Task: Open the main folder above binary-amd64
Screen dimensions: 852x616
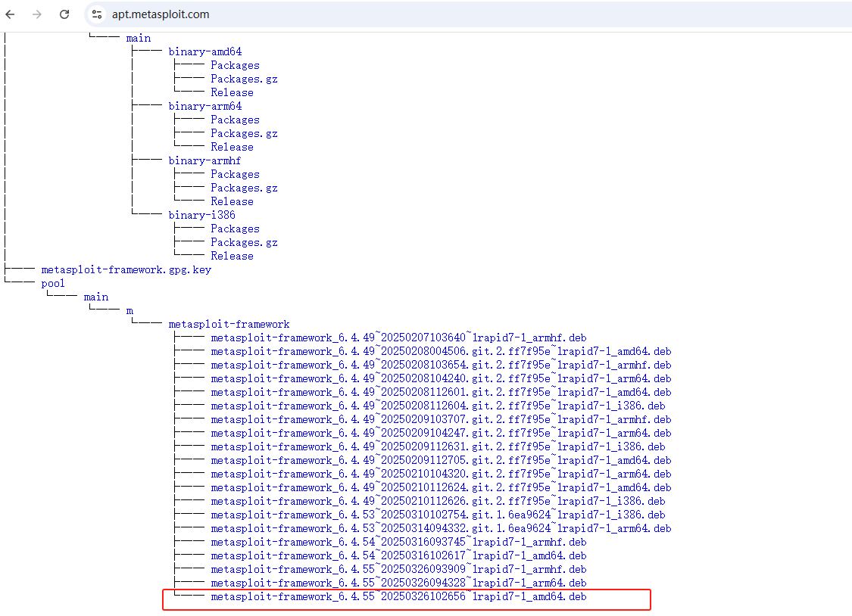Action: point(139,38)
